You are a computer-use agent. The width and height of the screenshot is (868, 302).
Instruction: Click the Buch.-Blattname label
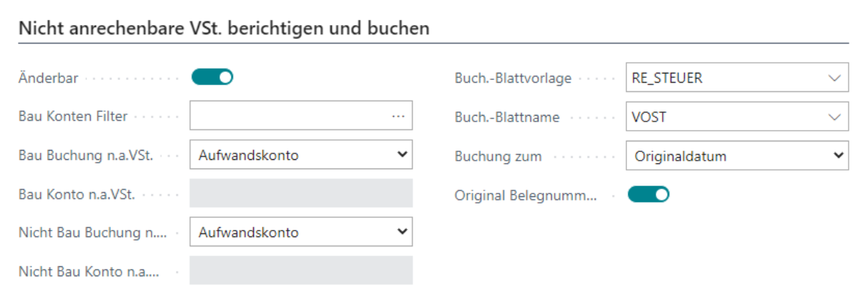[x=507, y=117]
